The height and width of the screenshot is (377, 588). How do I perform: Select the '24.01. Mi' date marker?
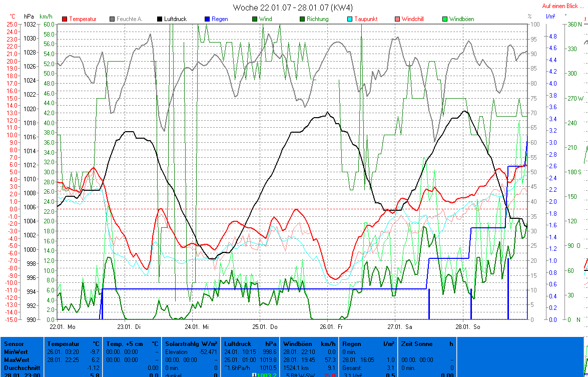coord(196,327)
